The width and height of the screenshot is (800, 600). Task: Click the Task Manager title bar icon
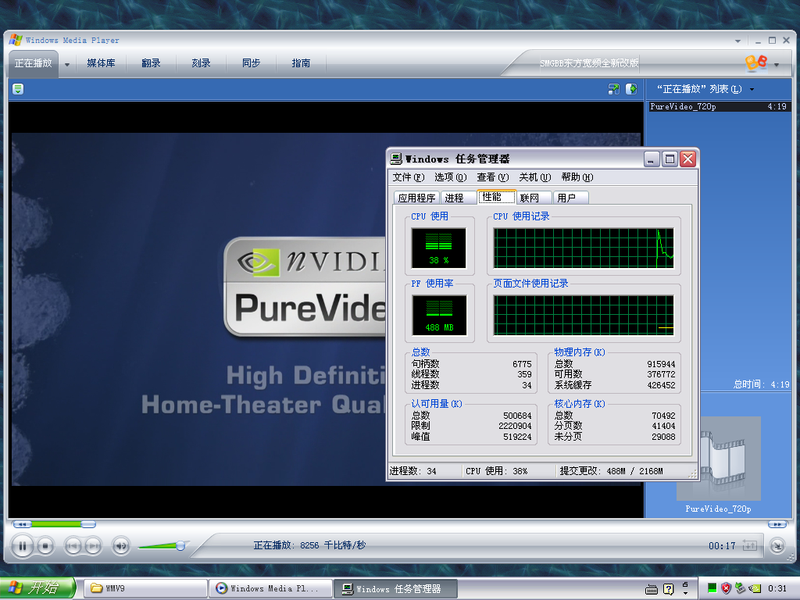396,159
